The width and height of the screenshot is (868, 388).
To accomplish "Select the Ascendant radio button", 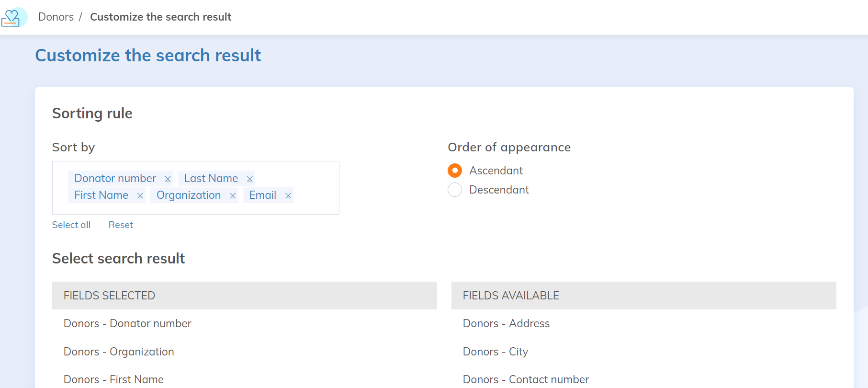I will pos(455,171).
